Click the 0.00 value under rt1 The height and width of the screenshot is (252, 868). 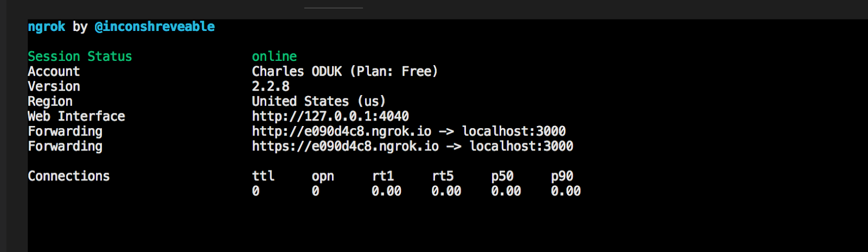tap(386, 191)
